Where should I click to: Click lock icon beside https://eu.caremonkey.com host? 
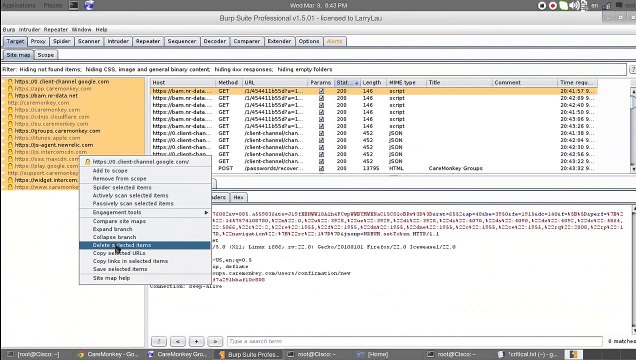coord(11,124)
